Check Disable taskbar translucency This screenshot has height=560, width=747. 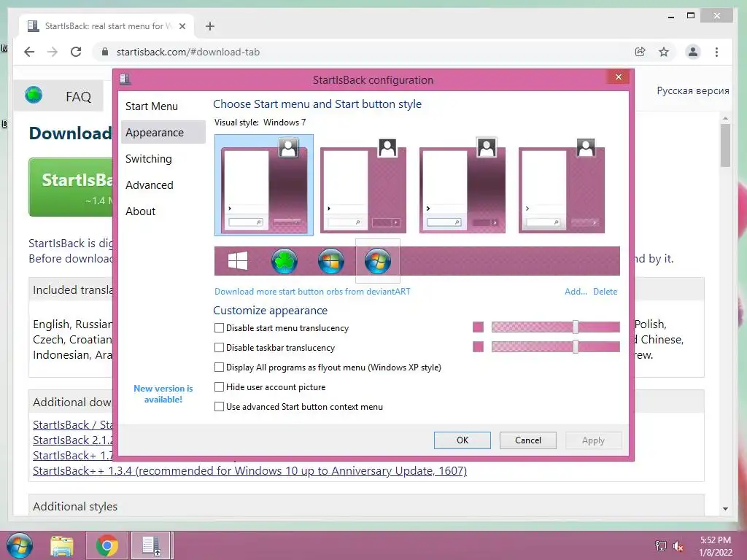[219, 348]
